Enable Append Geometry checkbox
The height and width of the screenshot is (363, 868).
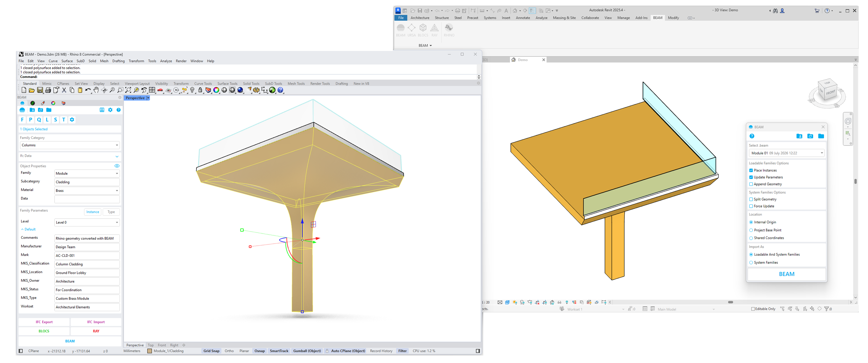(x=751, y=184)
